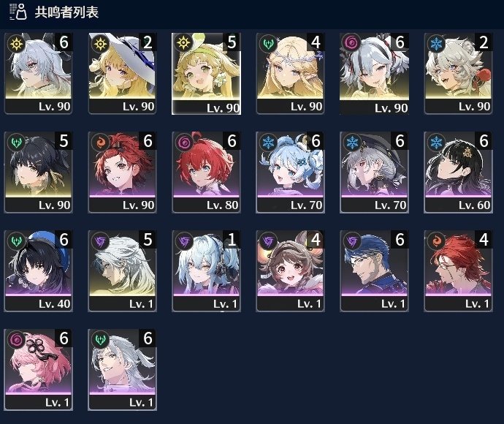Select the red short-haired girl at Lv. 80
504x424 pixels.
pyautogui.click(x=206, y=172)
